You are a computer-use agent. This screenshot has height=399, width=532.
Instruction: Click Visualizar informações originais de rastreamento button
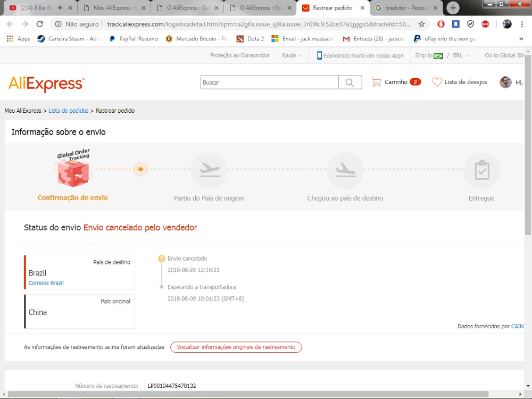[x=236, y=347]
